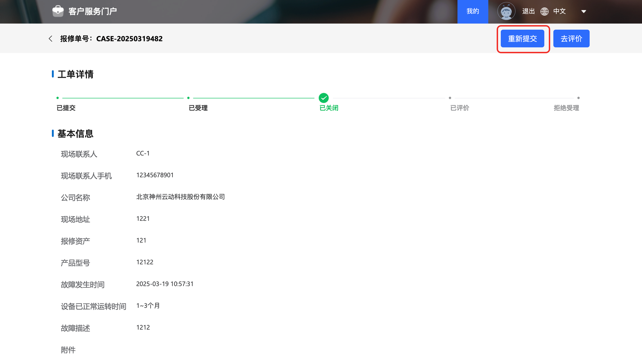Image resolution: width=642 pixels, height=364 pixels.
Task: Expand the language dropdown arrow
Action: click(584, 12)
